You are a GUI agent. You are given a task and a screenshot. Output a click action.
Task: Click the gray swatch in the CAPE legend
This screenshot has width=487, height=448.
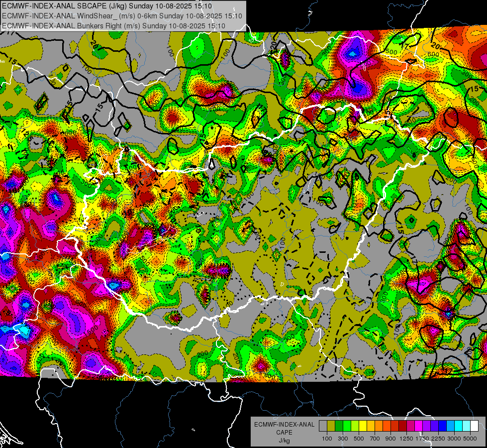pos(323,426)
